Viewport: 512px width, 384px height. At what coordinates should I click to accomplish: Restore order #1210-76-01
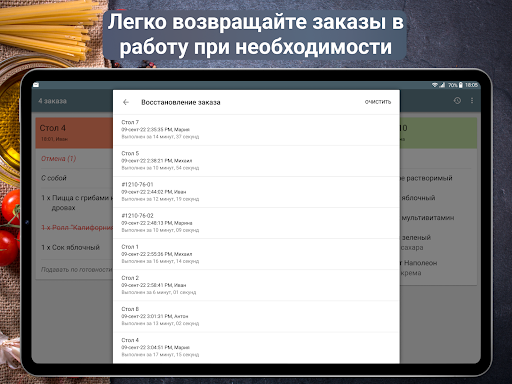tap(256, 192)
